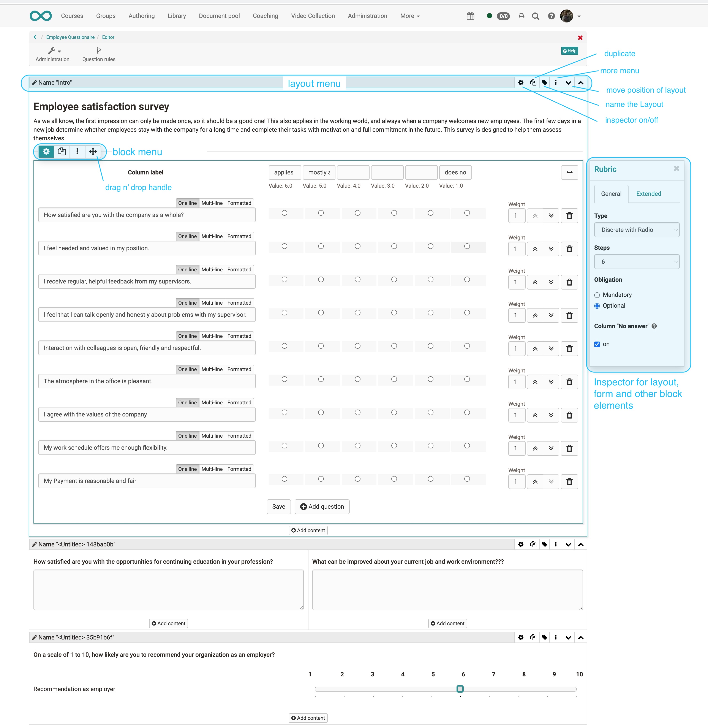Open help question mark in top bar

[x=552, y=16]
